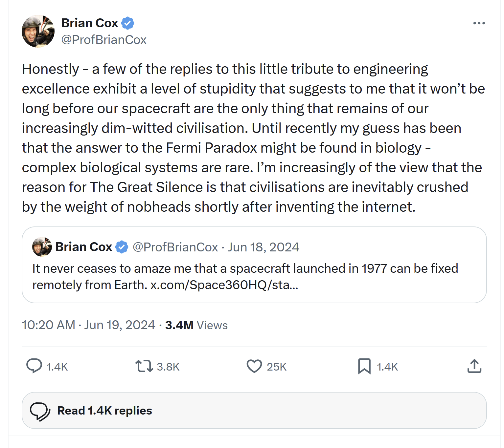This screenshot has height=448, width=504.
Task: Click the reply speech bubble icon
Action: (34, 366)
